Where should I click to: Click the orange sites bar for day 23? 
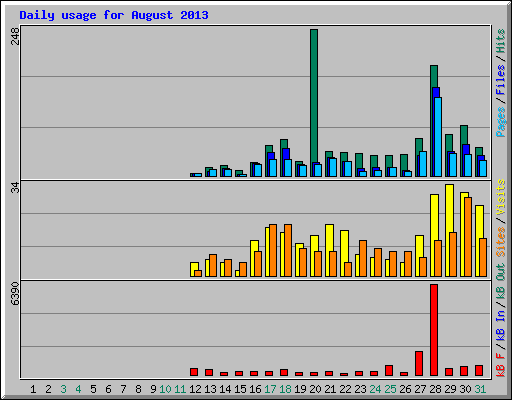(363, 258)
